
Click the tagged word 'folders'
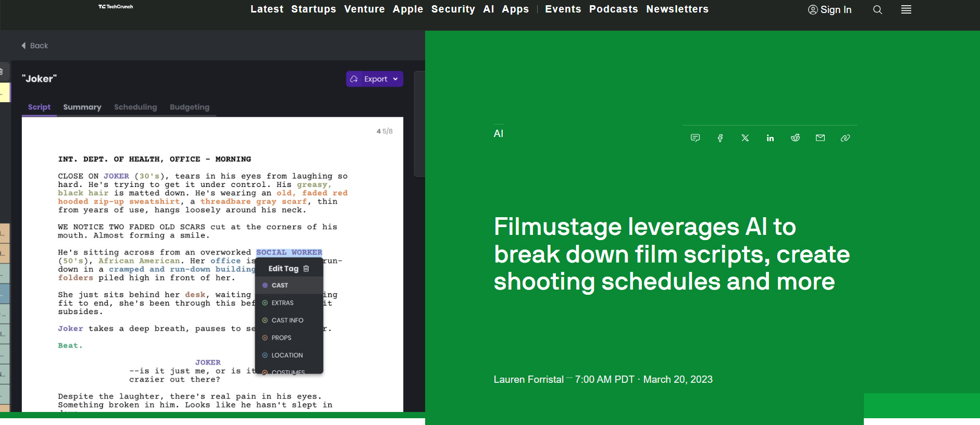coord(76,278)
